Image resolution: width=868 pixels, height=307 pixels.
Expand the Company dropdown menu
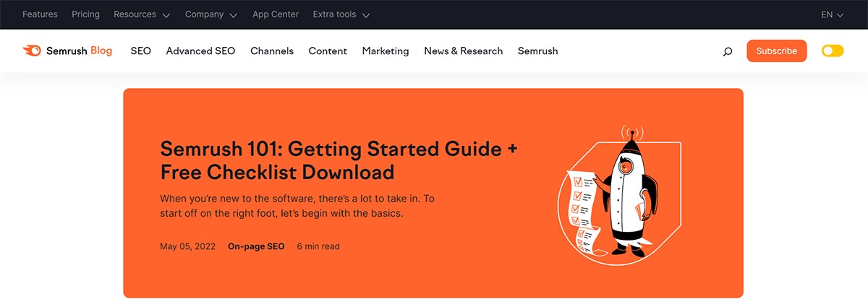click(x=211, y=14)
